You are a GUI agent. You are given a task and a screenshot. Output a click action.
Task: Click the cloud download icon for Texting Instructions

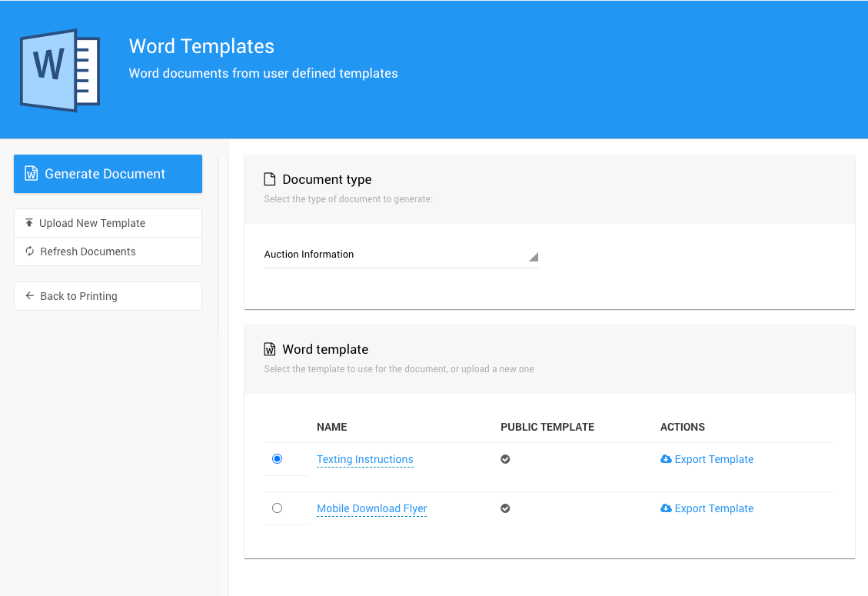666,459
